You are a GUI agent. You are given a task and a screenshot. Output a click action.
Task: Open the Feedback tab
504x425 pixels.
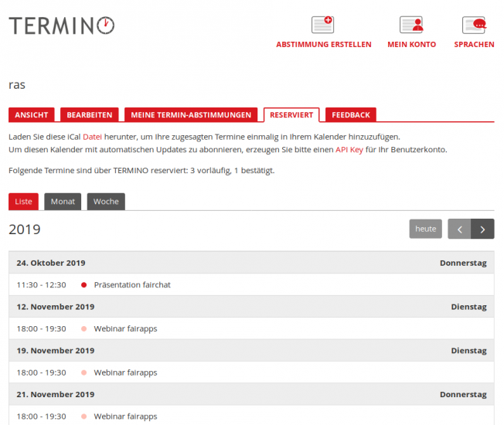[x=351, y=115]
